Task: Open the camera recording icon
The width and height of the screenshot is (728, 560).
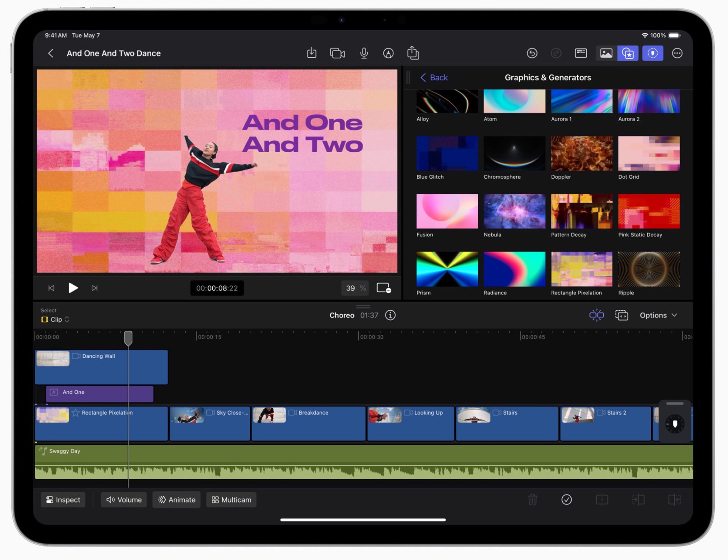Action: point(337,53)
